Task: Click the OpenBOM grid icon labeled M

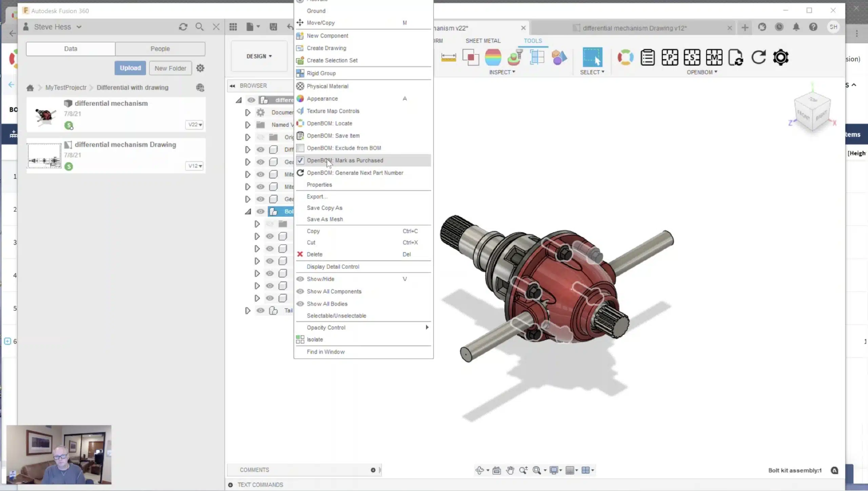Action: (714, 57)
